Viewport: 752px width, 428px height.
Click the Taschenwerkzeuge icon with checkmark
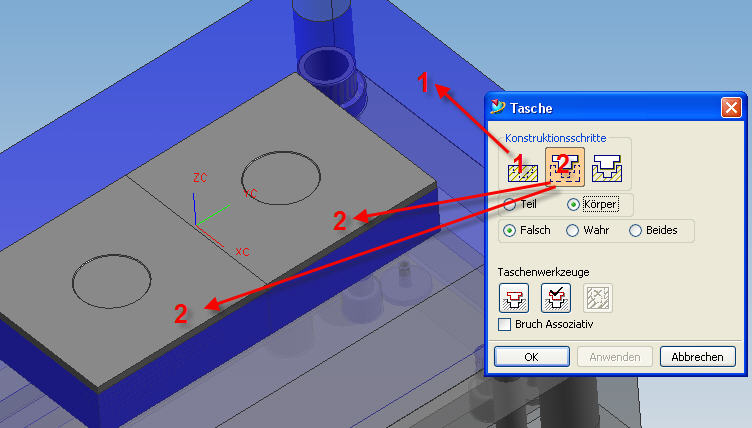556,298
